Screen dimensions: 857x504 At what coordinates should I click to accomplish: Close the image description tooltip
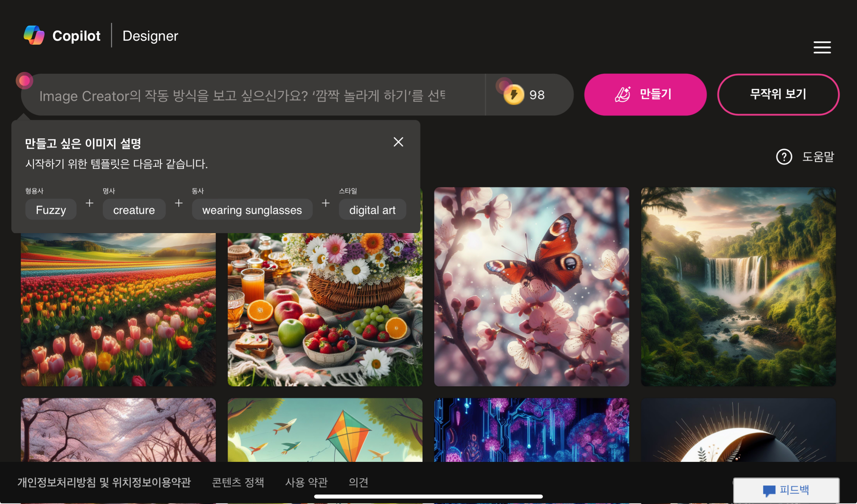click(398, 142)
